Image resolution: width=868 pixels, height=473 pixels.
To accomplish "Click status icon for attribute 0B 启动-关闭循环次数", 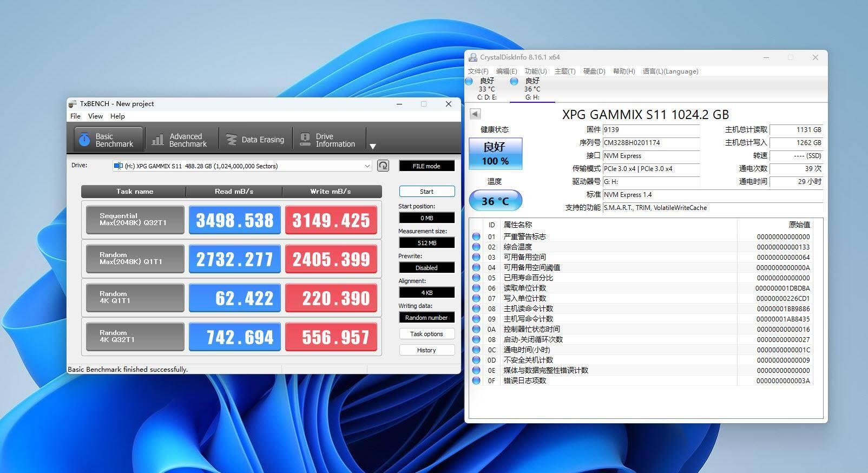I will 476,339.
